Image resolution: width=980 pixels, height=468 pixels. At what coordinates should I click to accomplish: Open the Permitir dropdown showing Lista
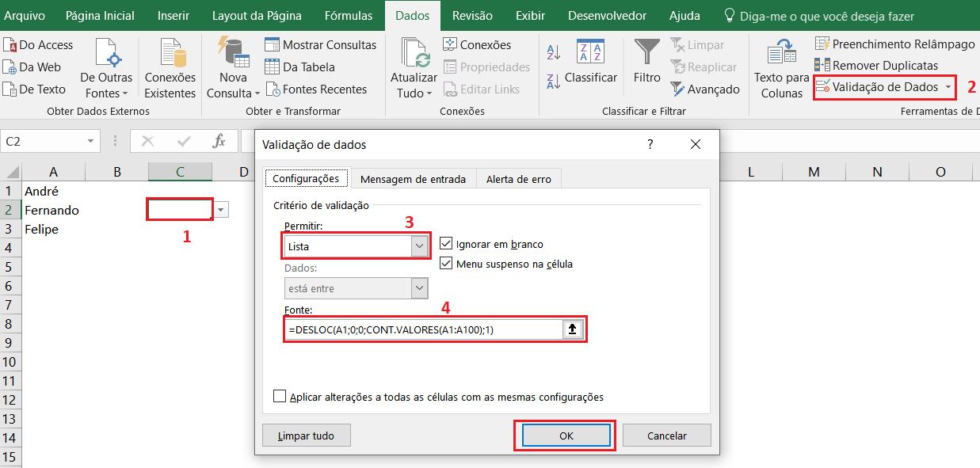click(419, 246)
